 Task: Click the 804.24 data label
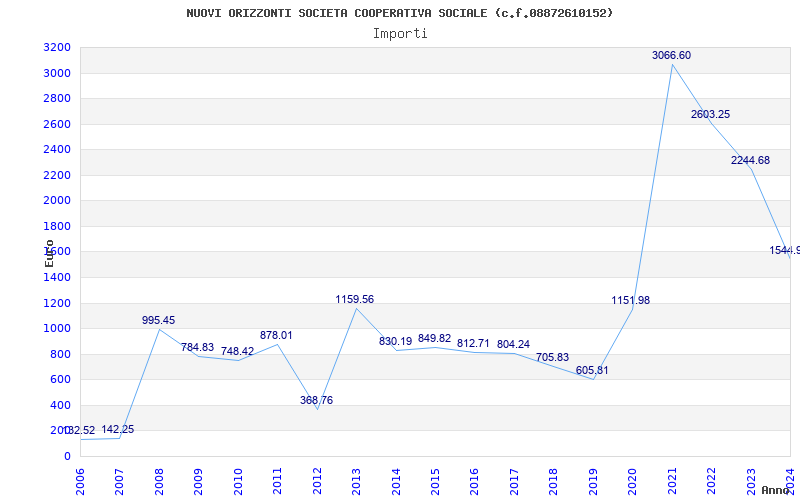click(513, 344)
